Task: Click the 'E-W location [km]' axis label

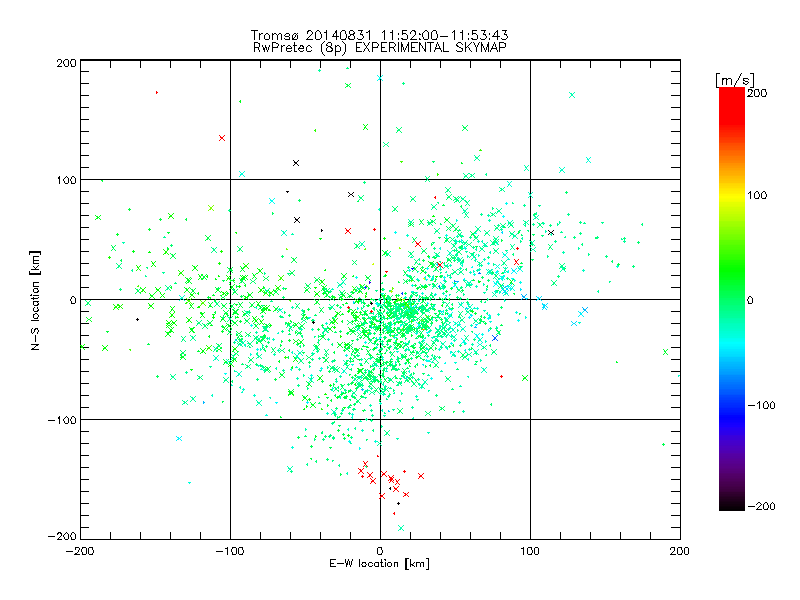Action: tap(379, 564)
